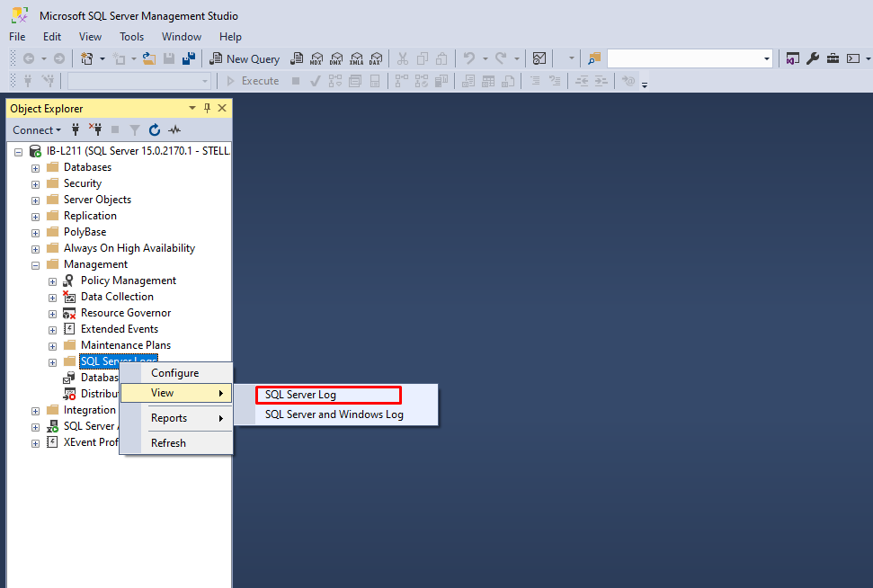Click Refresh in the context menu
This screenshot has height=588, width=873.
pos(176,443)
